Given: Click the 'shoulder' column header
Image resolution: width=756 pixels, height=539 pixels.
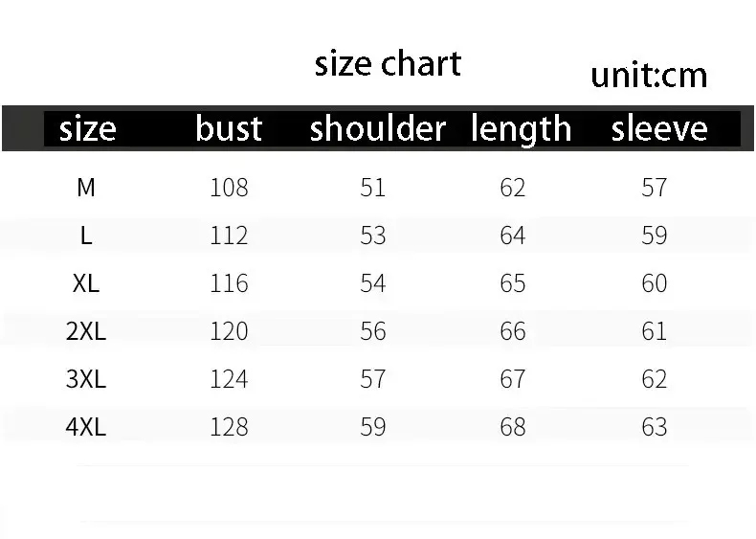Looking at the screenshot, I should (x=378, y=128).
